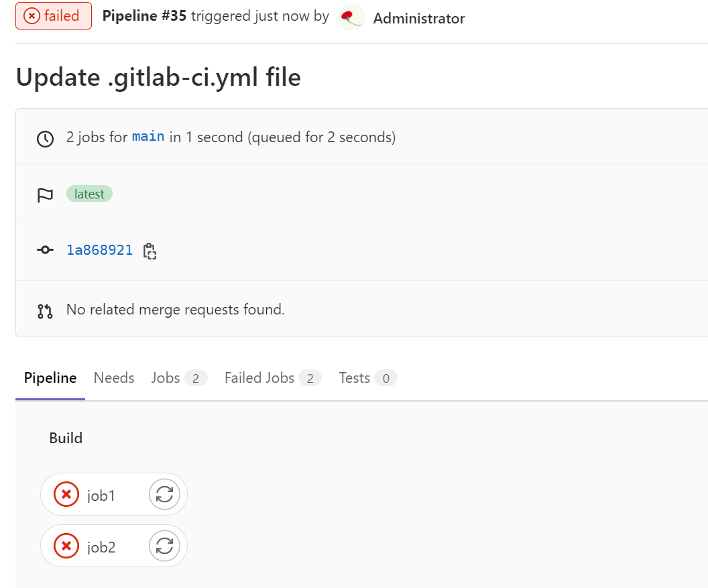This screenshot has width=708, height=588.
Task: Open commit 1a868921
Action: [99, 250]
